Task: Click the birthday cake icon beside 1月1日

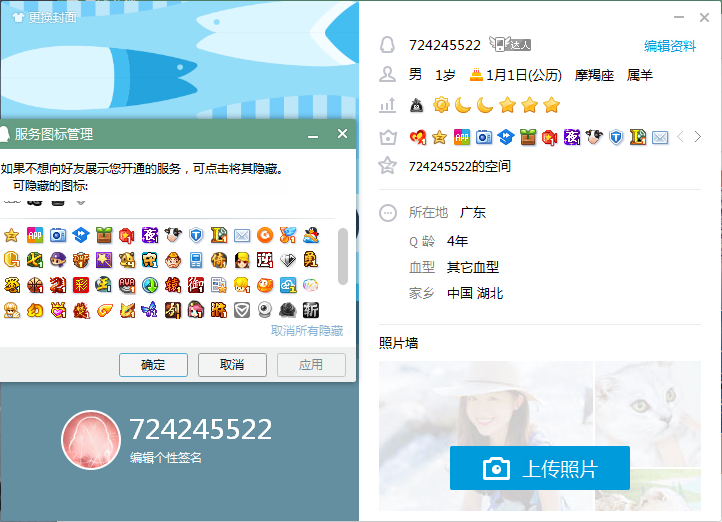Action: (476, 74)
